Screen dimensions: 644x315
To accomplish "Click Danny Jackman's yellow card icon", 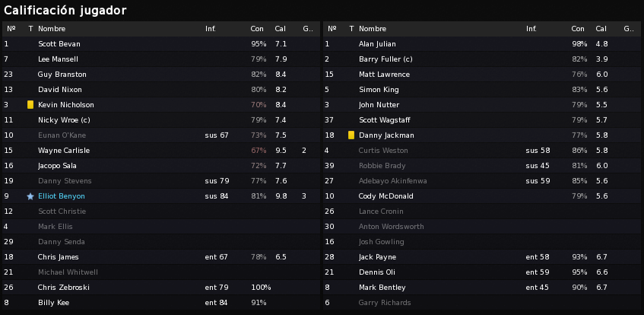I will click(x=351, y=135).
